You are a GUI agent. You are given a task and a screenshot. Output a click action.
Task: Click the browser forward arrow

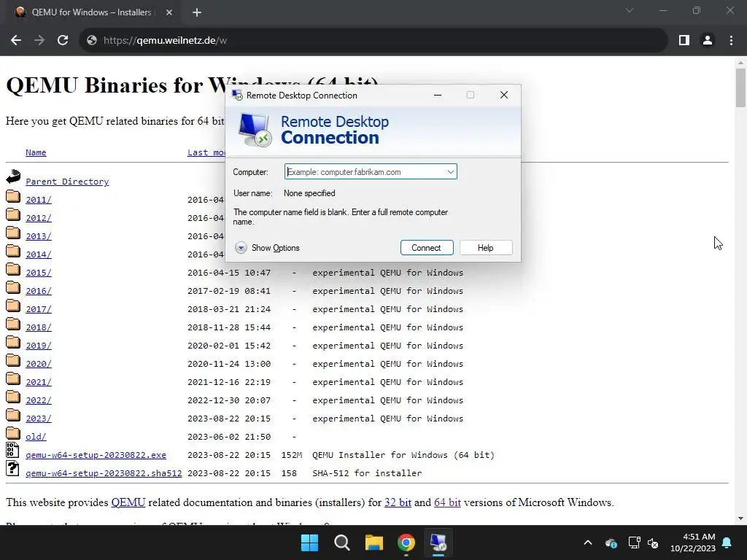click(39, 41)
